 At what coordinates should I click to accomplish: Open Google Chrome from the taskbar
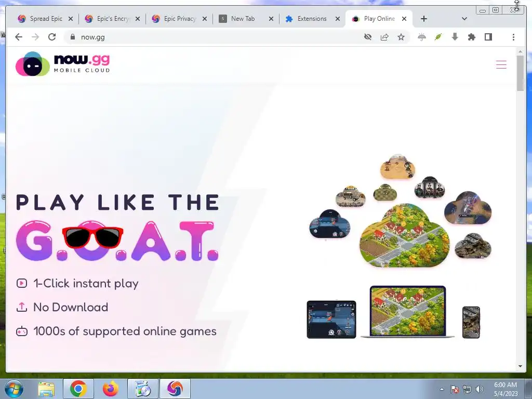[x=78, y=389]
